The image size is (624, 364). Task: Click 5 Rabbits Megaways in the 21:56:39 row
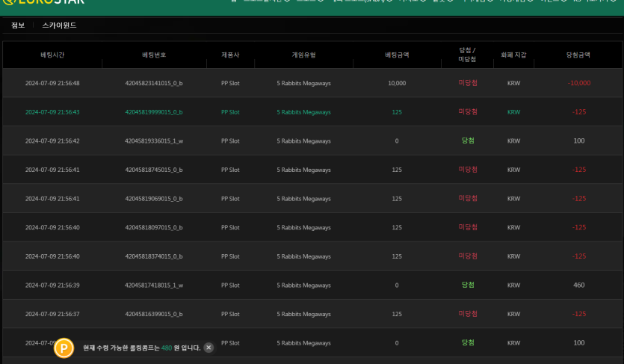303,286
